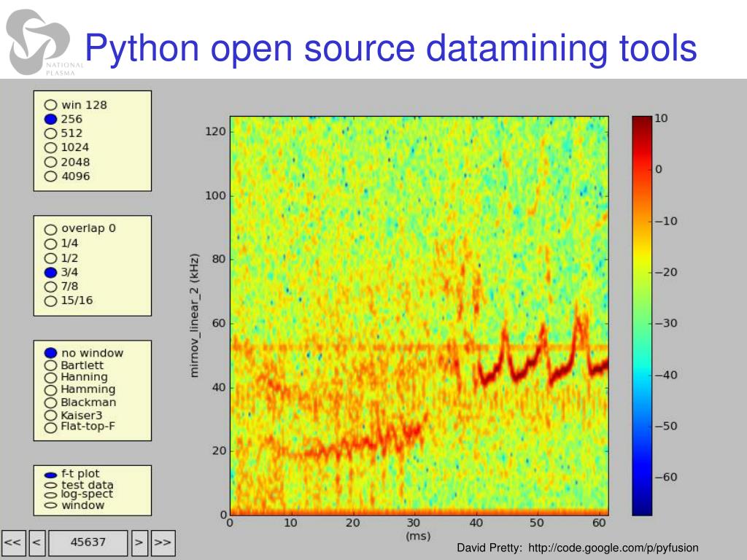Set overlap to 1/2
The image size is (747, 560).
[50, 258]
